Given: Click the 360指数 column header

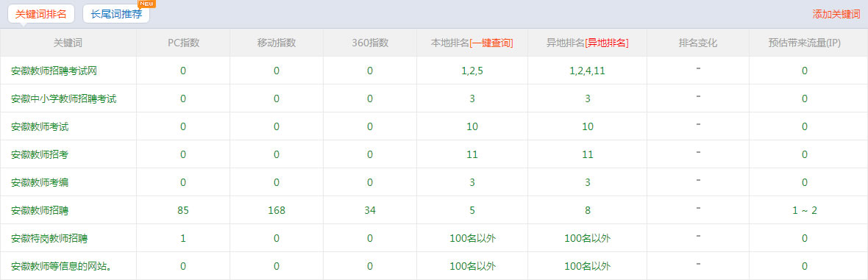Looking at the screenshot, I should tap(370, 43).
